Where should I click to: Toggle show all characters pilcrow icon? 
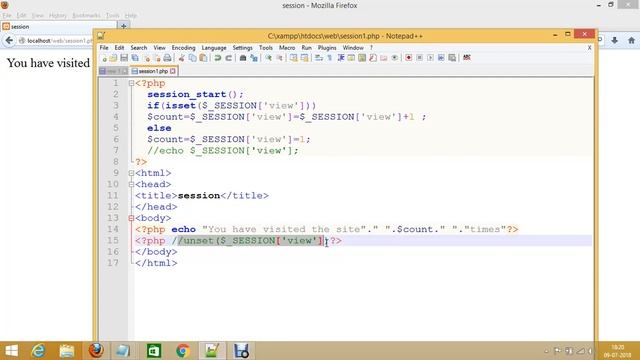[330, 58]
